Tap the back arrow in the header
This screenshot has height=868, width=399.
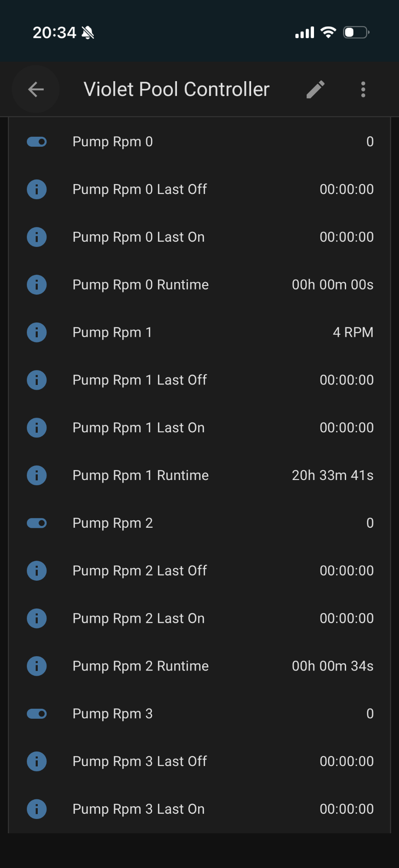tap(36, 89)
